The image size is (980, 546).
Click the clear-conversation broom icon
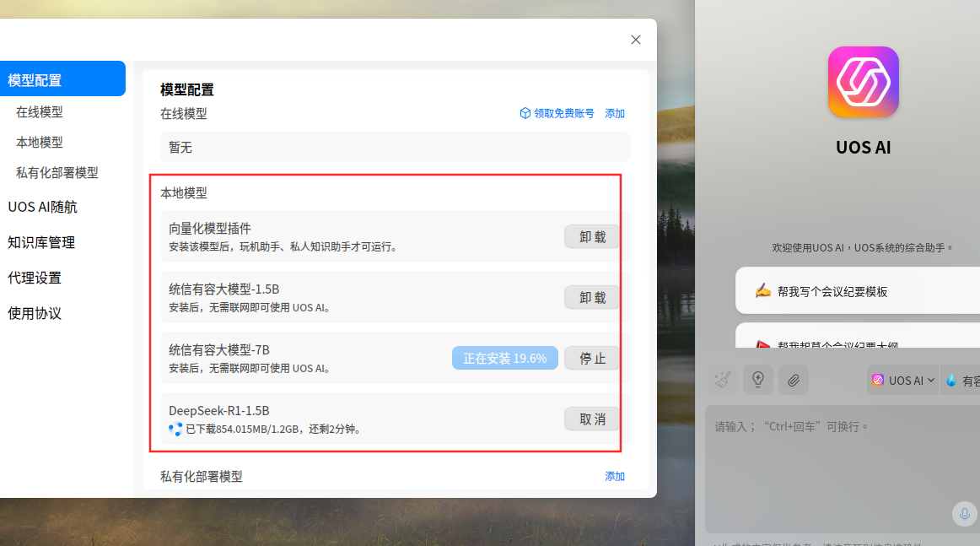click(x=723, y=380)
